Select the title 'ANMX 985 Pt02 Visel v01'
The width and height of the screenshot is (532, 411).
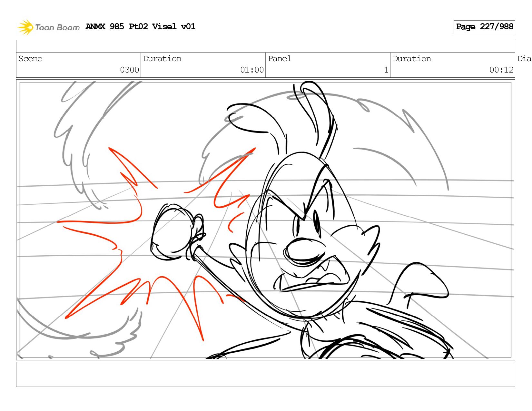click(141, 26)
